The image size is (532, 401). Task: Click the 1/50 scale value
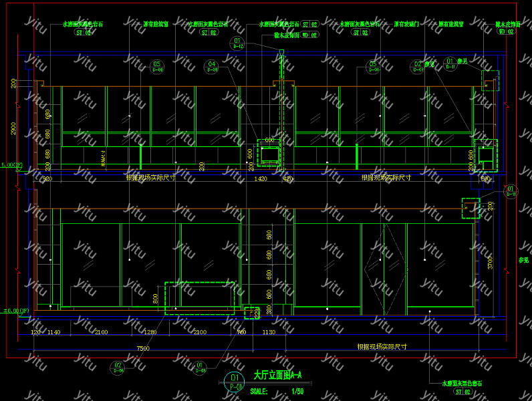(297, 392)
